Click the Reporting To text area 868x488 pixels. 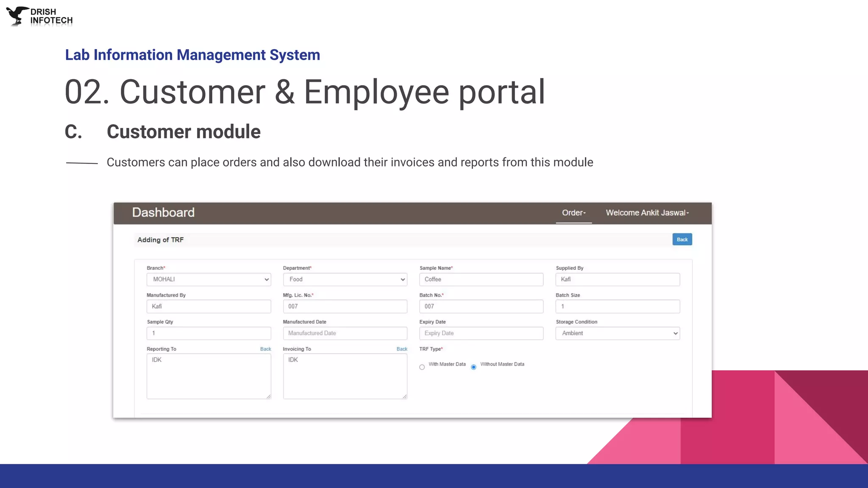click(x=209, y=376)
